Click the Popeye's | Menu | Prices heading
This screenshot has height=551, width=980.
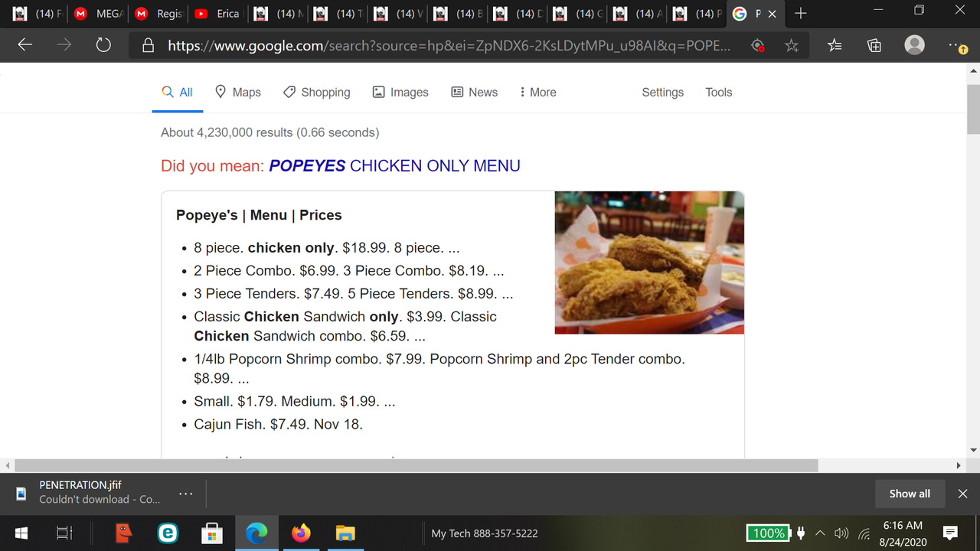[x=259, y=215]
